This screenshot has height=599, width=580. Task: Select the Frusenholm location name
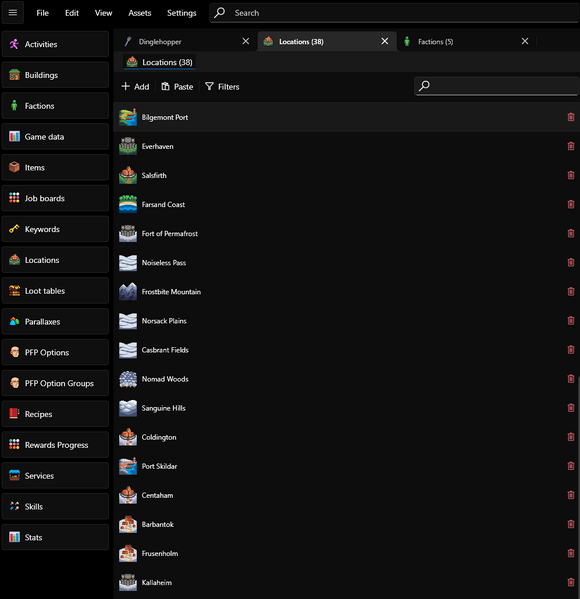[160, 554]
